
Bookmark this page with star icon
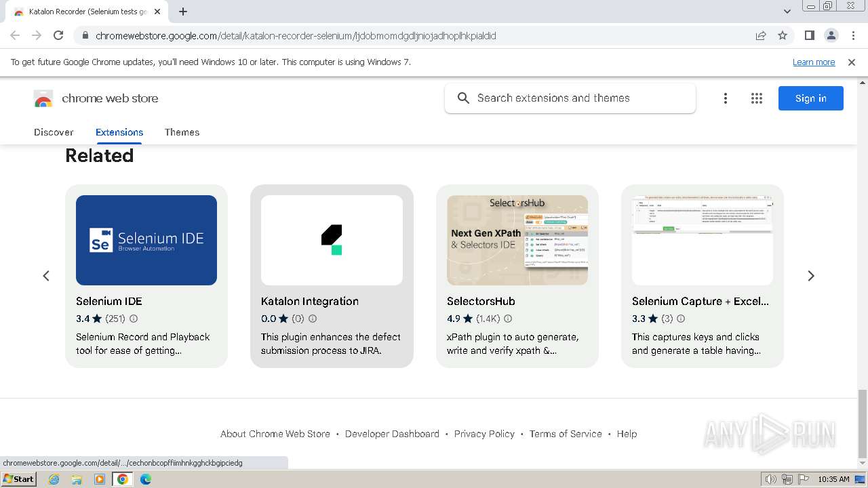pos(783,35)
